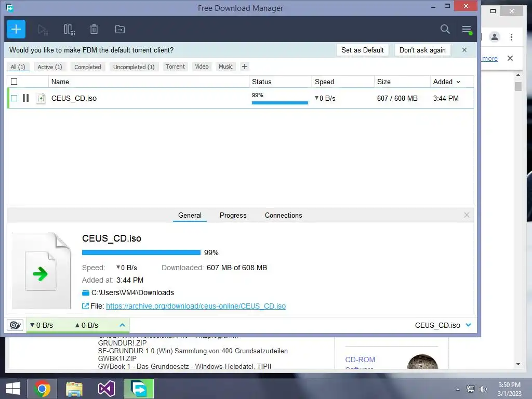Click the file type icon for CEUS_CD.iso
Screen dimensions: 532x399
pyautogui.click(x=41, y=98)
